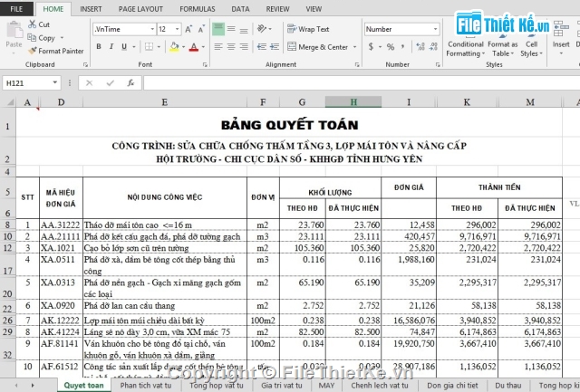Toggle Underline formatting

click(x=124, y=47)
